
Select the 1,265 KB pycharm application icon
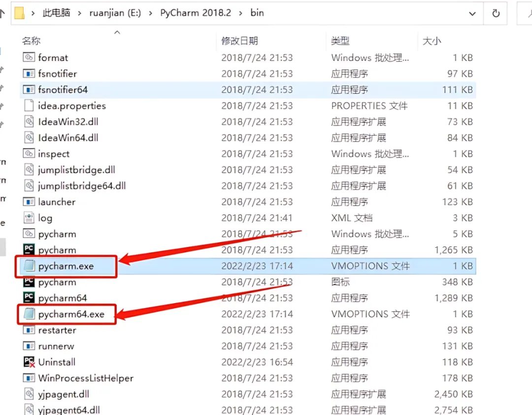(x=29, y=250)
